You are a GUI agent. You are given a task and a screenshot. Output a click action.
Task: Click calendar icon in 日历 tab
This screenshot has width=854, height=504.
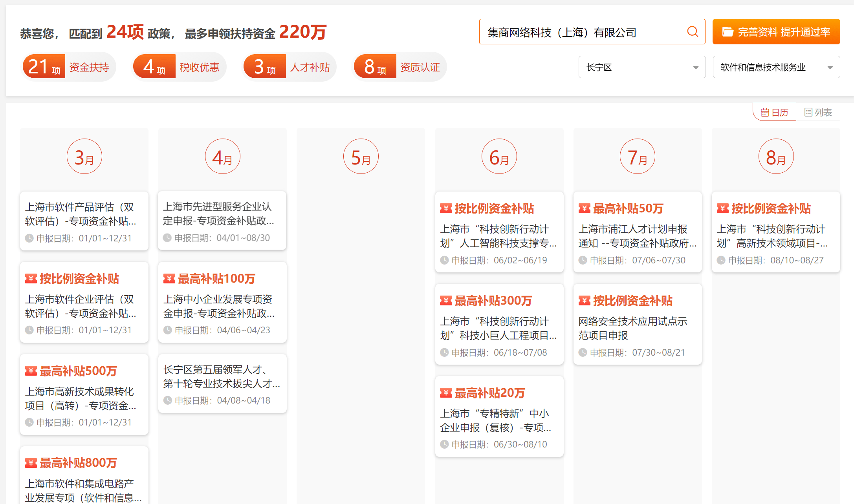point(764,113)
